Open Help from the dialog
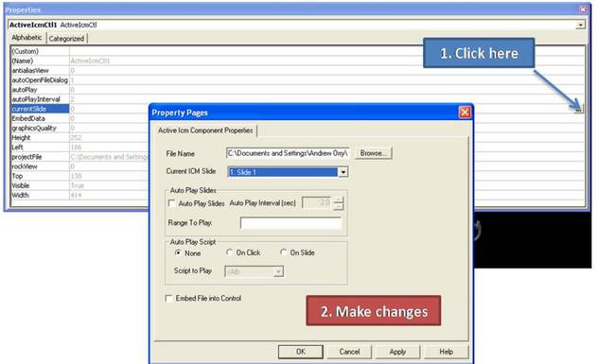The height and width of the screenshot is (364, 597). (x=446, y=352)
